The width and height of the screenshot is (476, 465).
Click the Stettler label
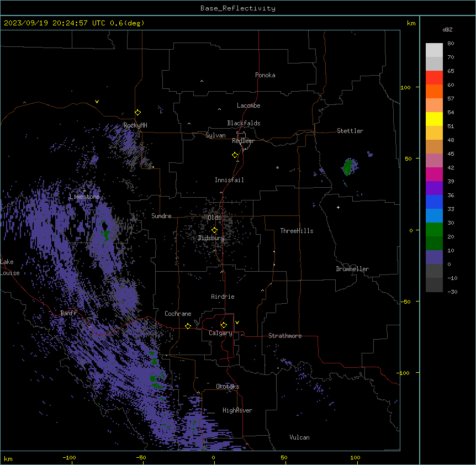click(350, 131)
